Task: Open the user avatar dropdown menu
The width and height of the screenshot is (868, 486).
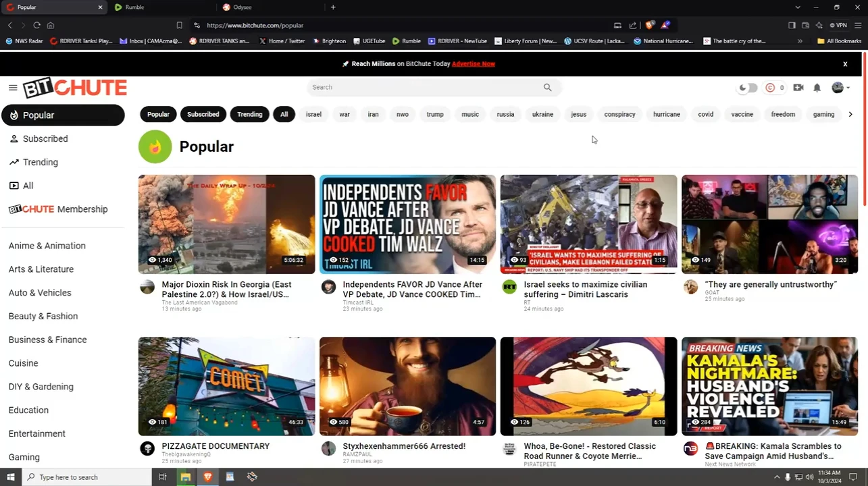Action: [x=840, y=88]
